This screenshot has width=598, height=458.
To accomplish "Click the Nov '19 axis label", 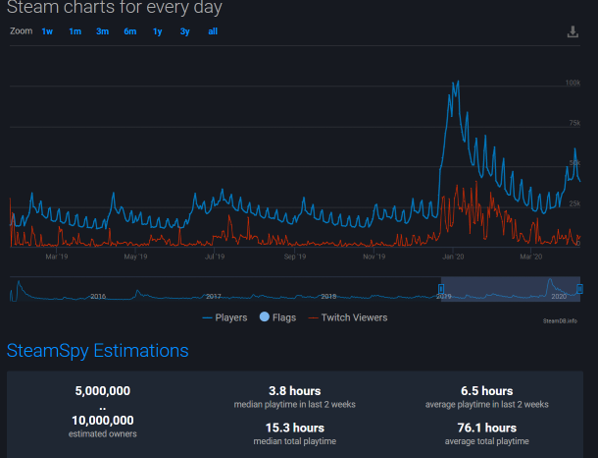I will 374,257.
